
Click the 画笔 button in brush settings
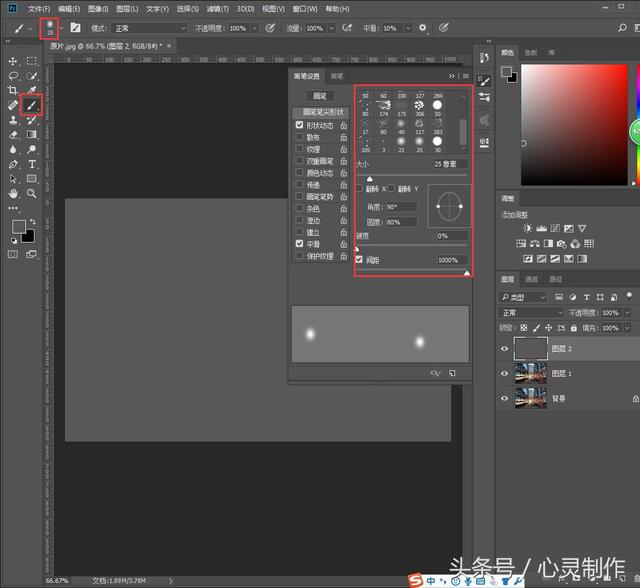pyautogui.click(x=319, y=96)
